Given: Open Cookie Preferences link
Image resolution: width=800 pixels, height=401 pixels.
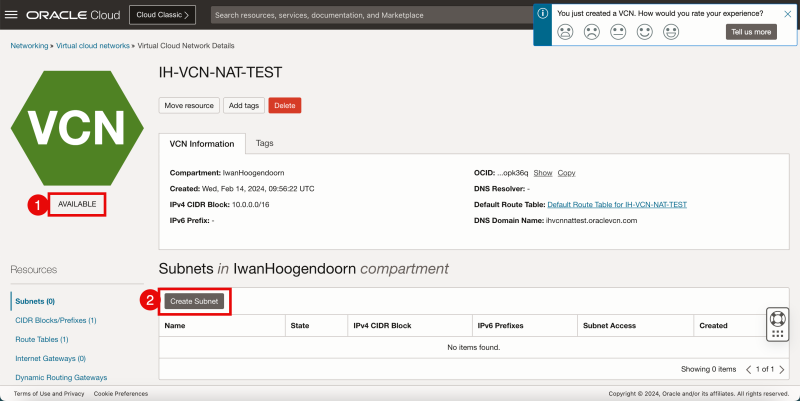Looking at the screenshot, I should [x=121, y=394].
